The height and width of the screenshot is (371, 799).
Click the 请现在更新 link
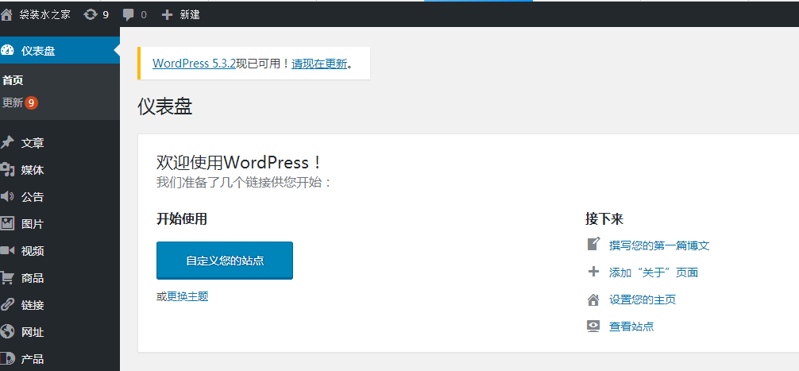tap(319, 63)
